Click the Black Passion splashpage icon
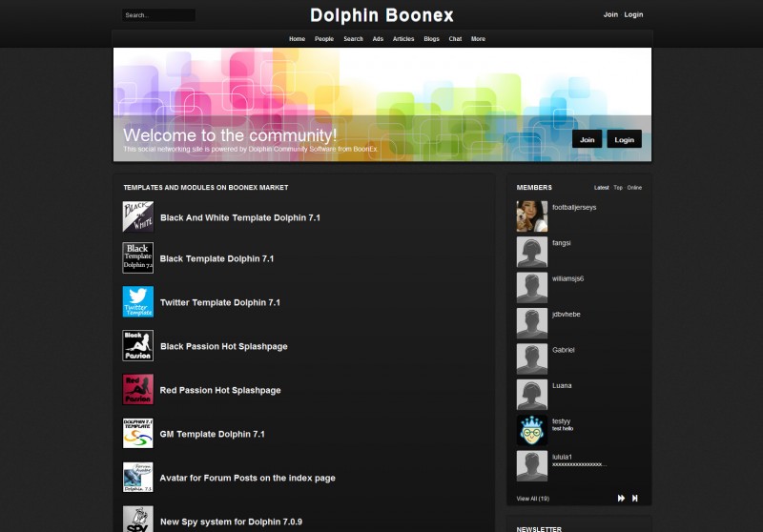Screen dimensions: 763x532 (x=137, y=345)
